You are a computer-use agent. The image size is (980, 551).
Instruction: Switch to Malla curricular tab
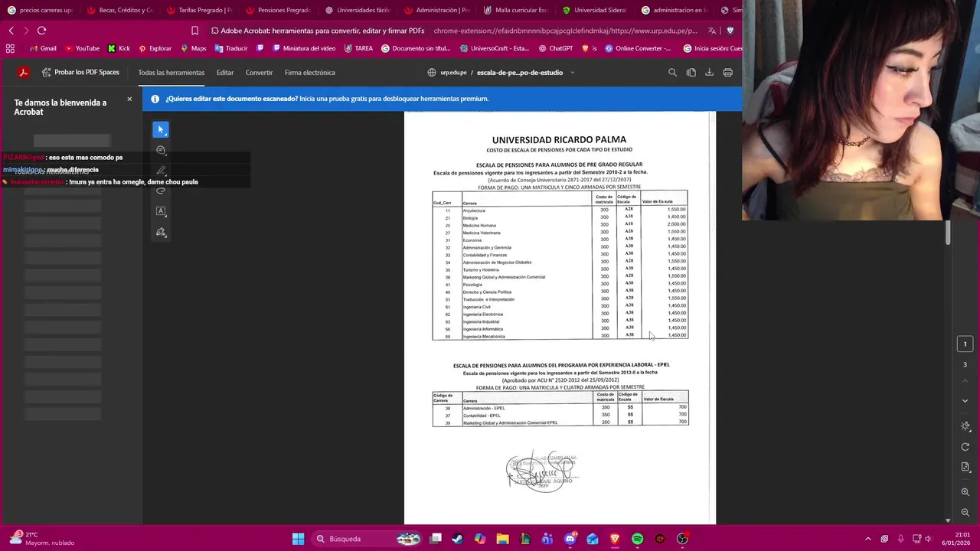[516, 10]
